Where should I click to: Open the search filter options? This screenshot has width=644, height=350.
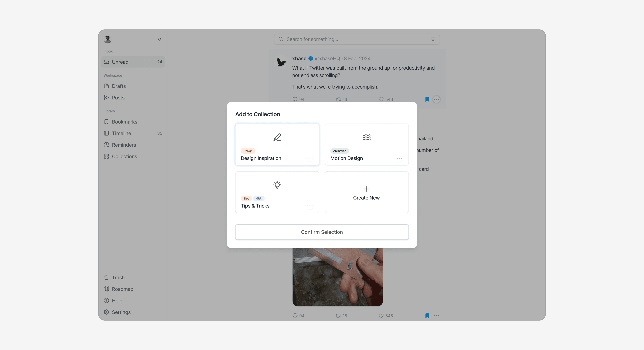[433, 39]
